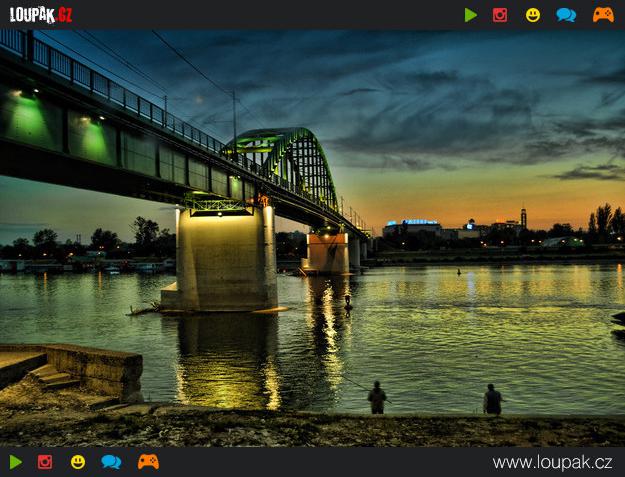The width and height of the screenshot is (625, 477).
Task: Click the smaller distant bridge pillar
Action: [x=327, y=253]
